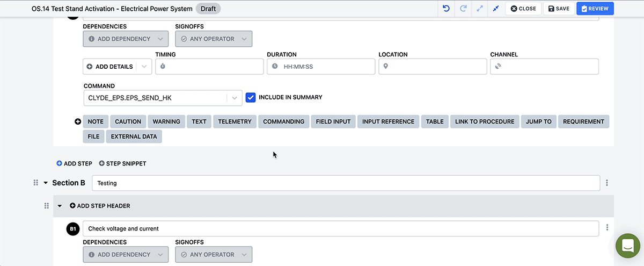Add a TABLE block

[435, 121]
